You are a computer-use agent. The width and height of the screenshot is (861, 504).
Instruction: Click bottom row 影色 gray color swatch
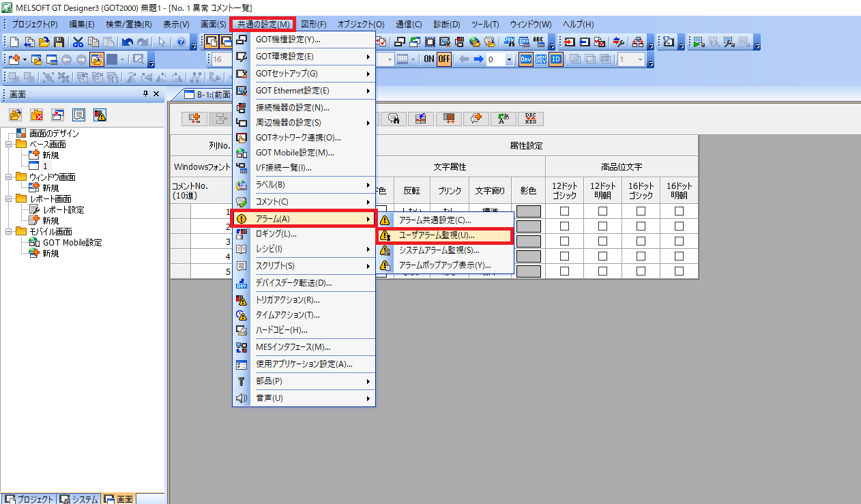529,271
